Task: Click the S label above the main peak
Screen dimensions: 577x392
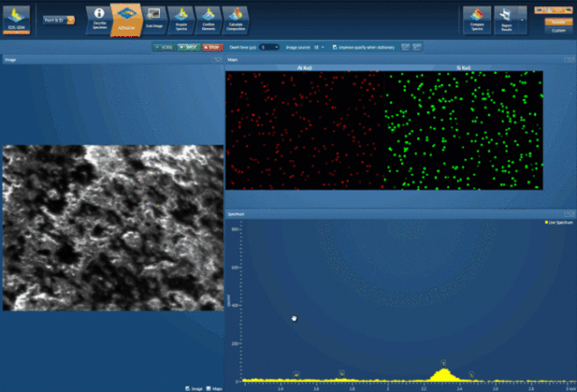Action: tap(443, 363)
